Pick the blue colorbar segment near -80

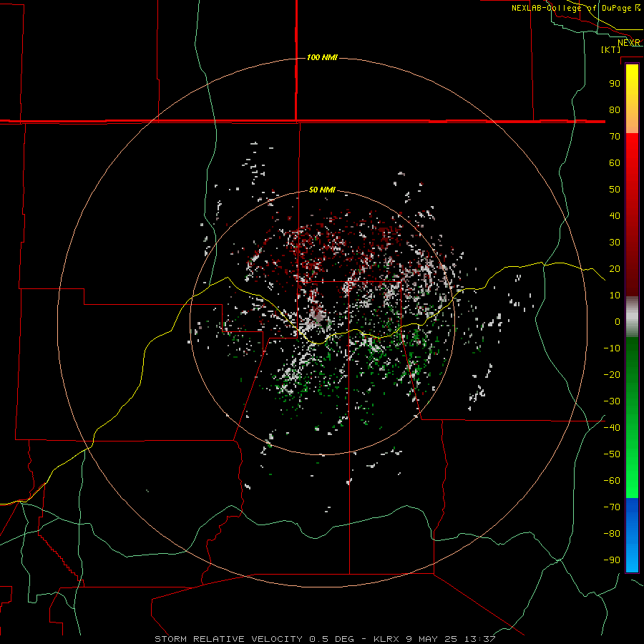(x=632, y=534)
